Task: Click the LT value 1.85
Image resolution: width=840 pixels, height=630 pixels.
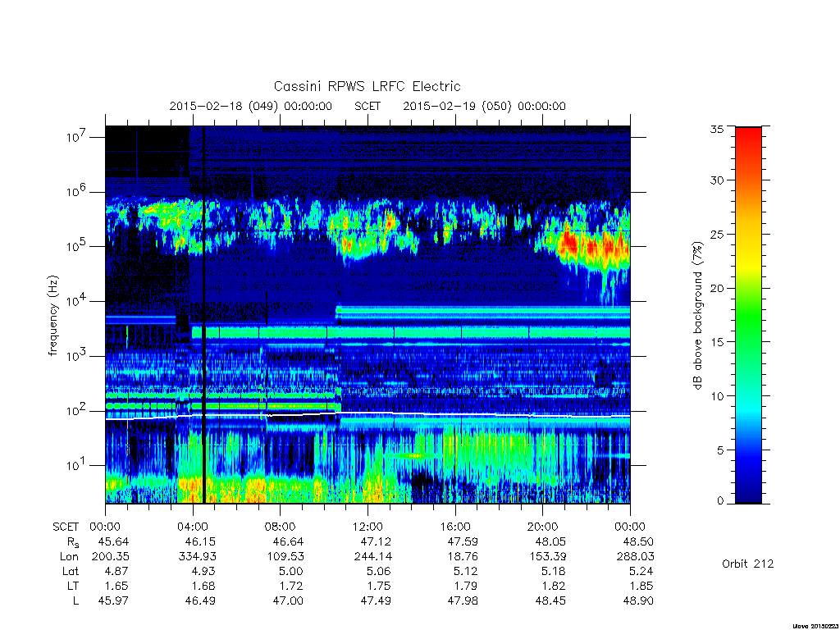Action: [x=642, y=586]
